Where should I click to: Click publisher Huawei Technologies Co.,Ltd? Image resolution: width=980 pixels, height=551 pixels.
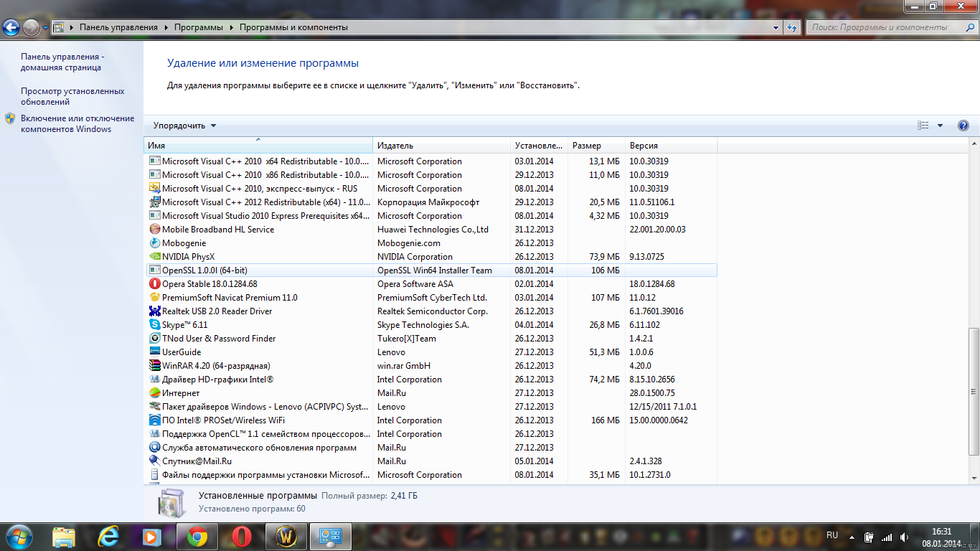pos(433,230)
